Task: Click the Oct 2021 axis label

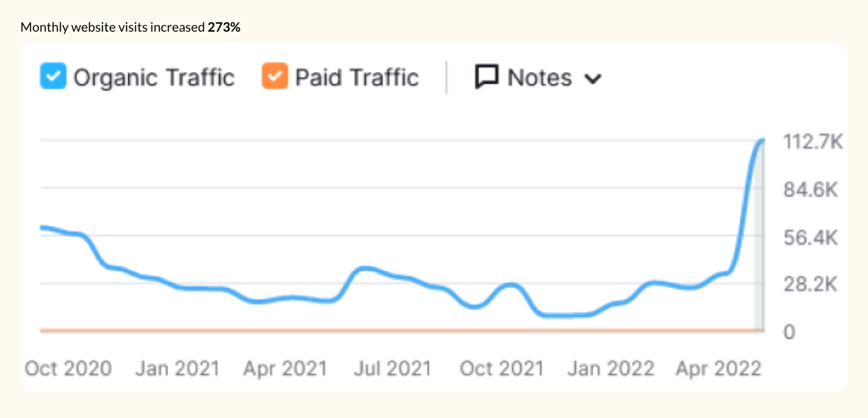Action: (502, 368)
